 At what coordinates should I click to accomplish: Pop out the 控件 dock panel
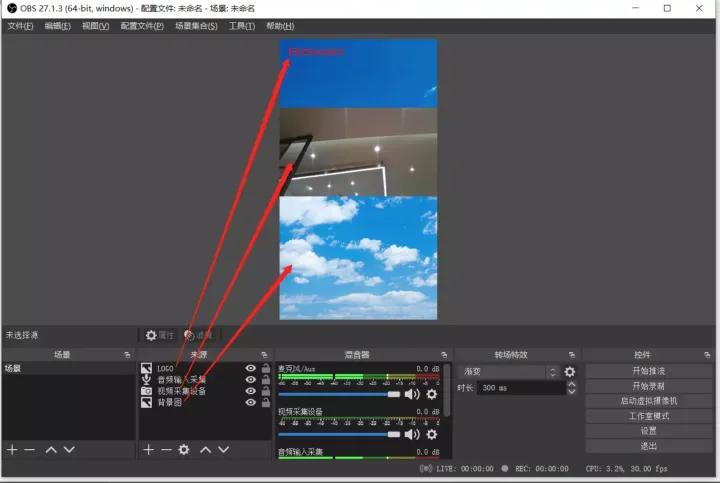(706, 354)
